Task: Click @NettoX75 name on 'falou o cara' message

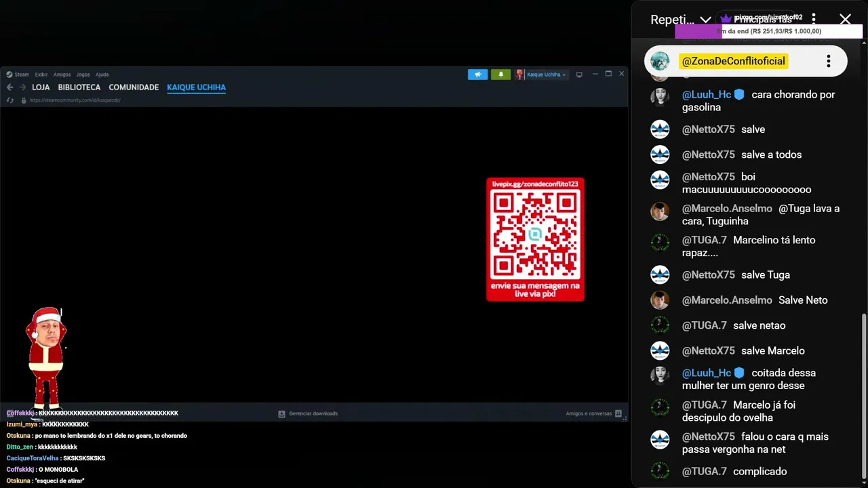Action: [x=708, y=436]
